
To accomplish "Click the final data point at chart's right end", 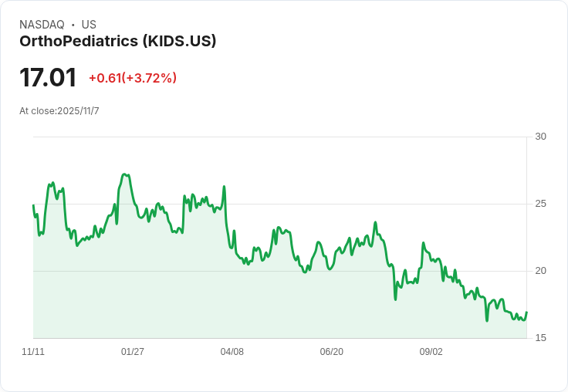I will coord(526,312).
